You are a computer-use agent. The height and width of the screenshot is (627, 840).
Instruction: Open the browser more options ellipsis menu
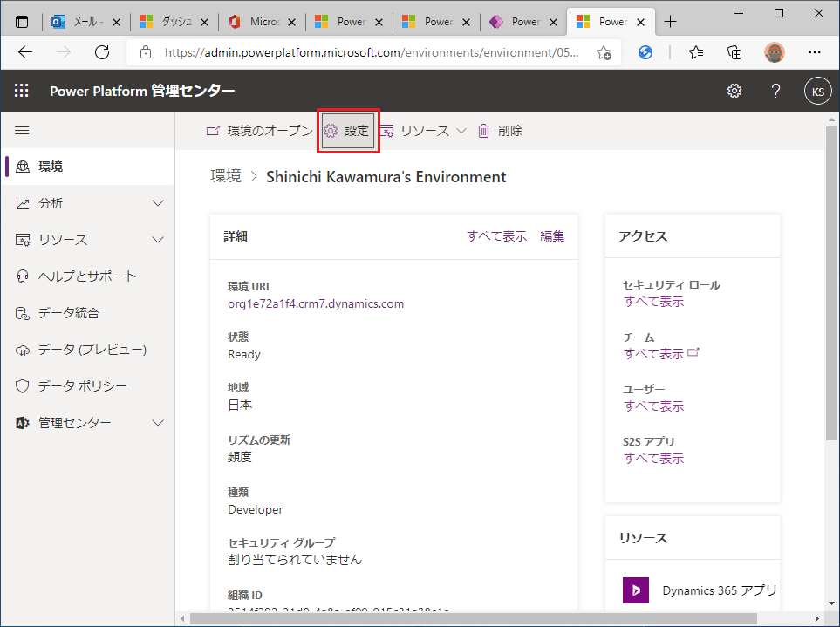click(815, 52)
